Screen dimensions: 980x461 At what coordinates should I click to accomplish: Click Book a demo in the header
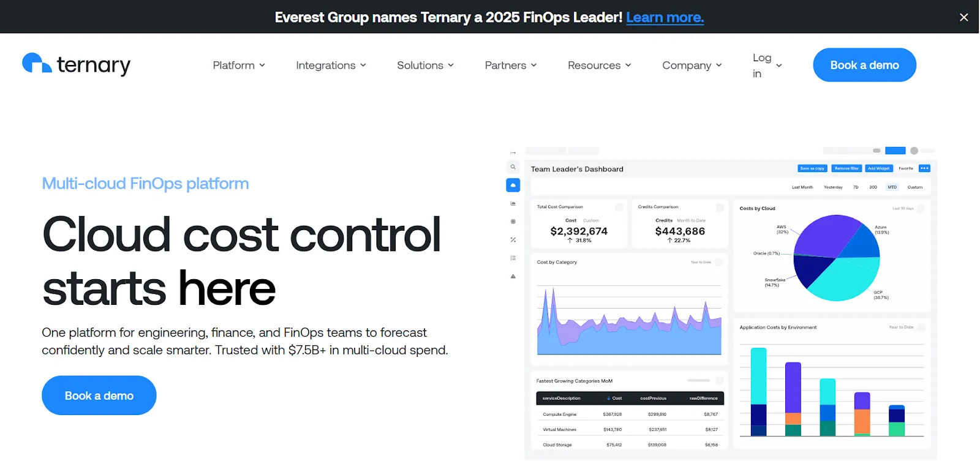(x=864, y=65)
